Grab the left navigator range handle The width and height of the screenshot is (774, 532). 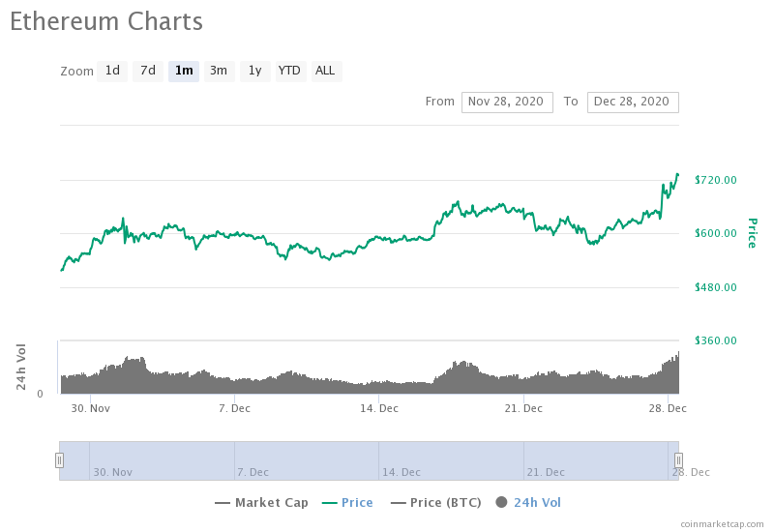click(x=59, y=460)
